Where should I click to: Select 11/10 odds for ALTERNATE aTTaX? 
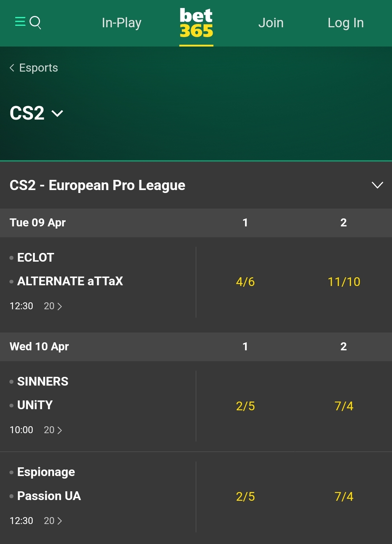[343, 282]
